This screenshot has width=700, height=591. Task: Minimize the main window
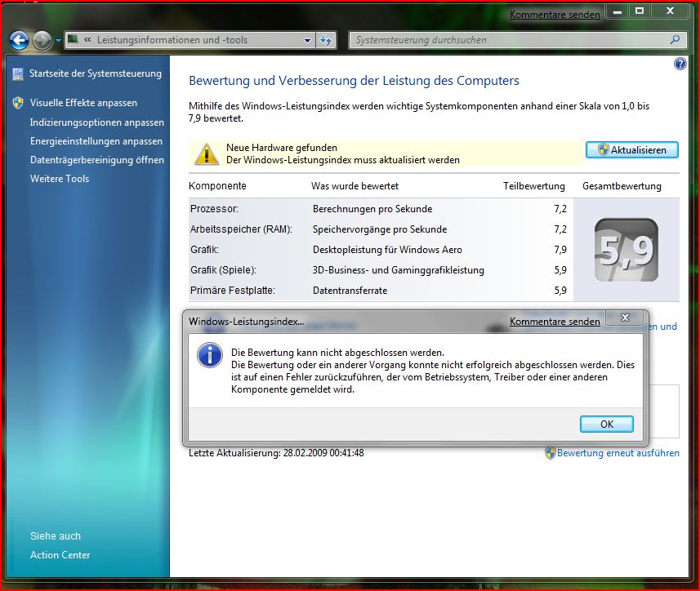point(618,11)
